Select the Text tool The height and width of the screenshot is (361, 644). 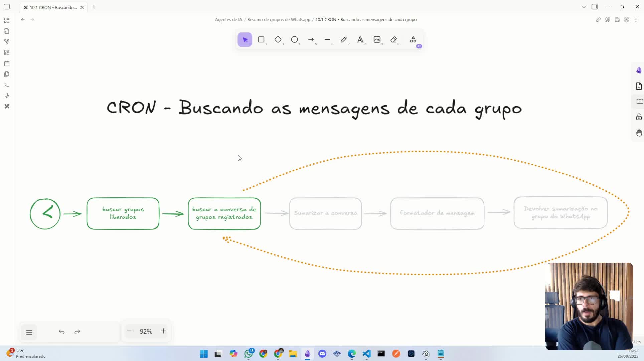361,40
